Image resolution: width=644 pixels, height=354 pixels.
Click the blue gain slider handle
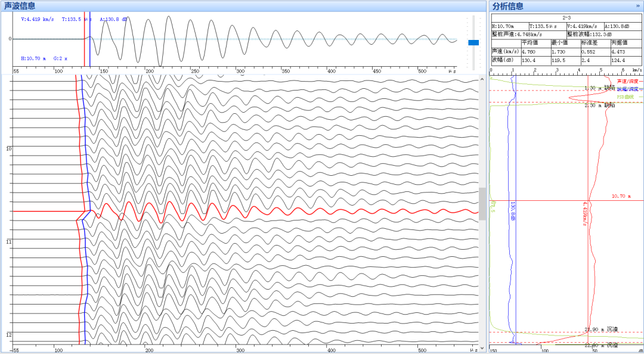[473, 42]
